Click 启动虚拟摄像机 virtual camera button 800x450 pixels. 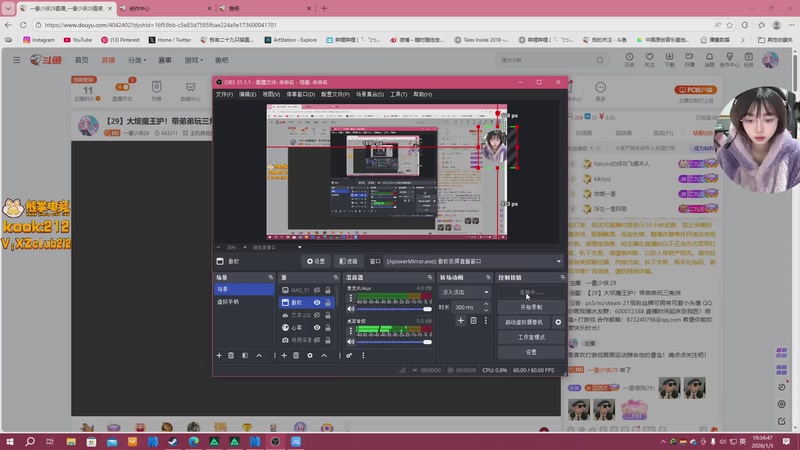tap(524, 322)
